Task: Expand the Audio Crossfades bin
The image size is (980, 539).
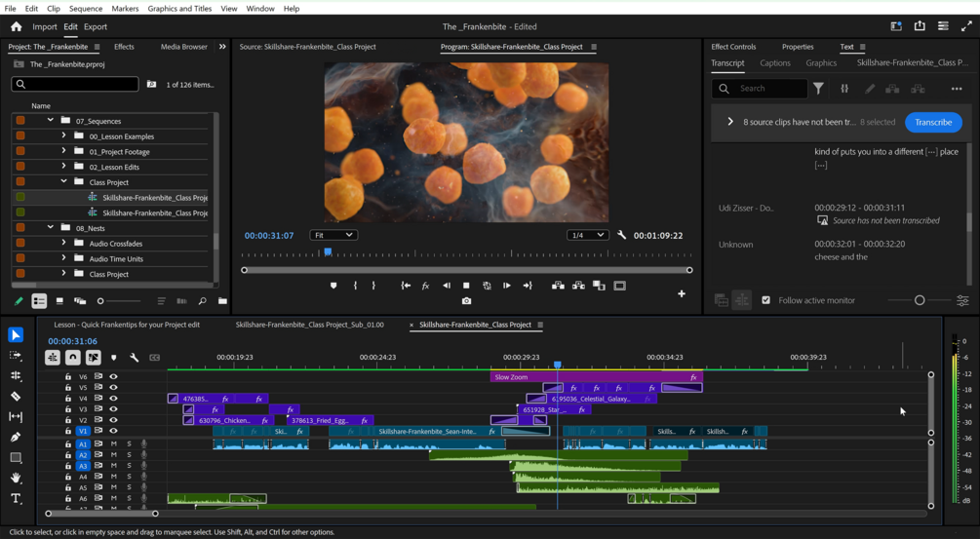Action: tap(63, 243)
